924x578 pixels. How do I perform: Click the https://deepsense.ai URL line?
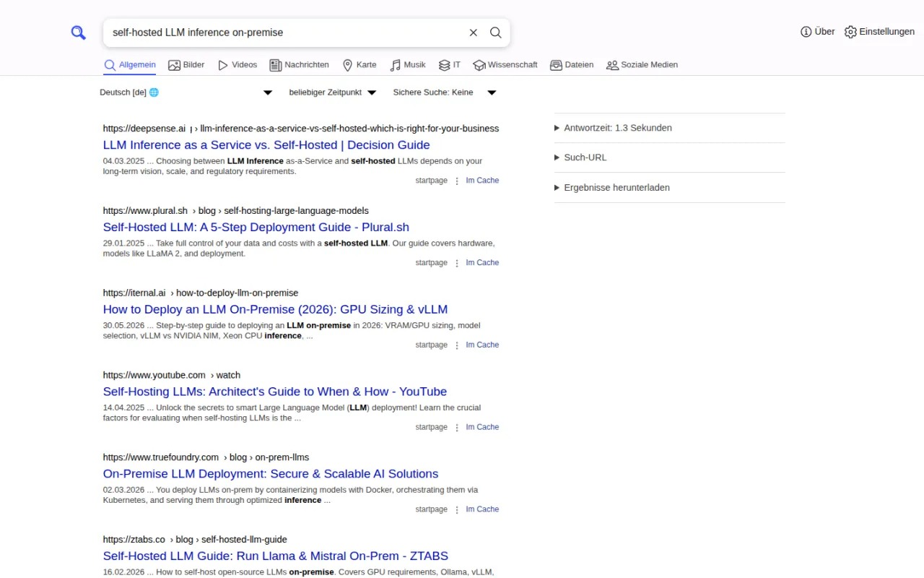pyautogui.click(x=301, y=129)
